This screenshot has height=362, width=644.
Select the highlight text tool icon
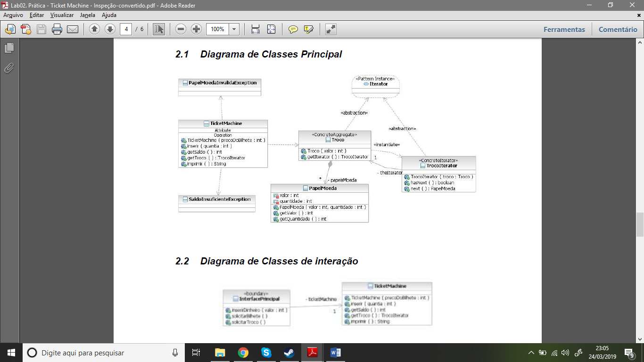pos(309,29)
